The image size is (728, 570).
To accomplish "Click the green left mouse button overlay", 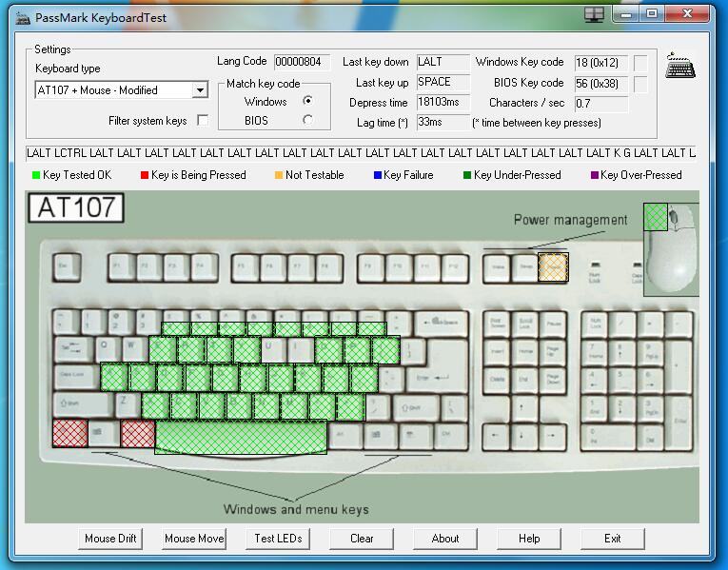I will click(x=656, y=217).
